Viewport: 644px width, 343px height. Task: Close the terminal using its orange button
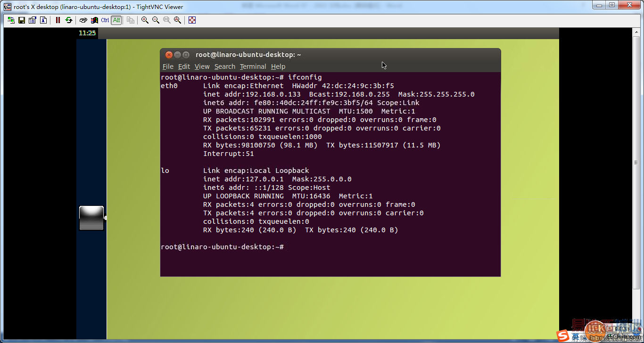coord(169,55)
